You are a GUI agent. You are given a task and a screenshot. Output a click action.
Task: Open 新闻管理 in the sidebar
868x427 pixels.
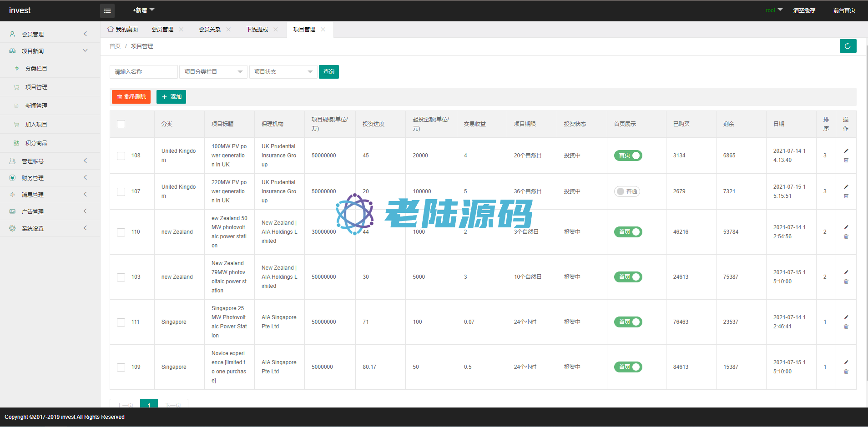point(36,106)
